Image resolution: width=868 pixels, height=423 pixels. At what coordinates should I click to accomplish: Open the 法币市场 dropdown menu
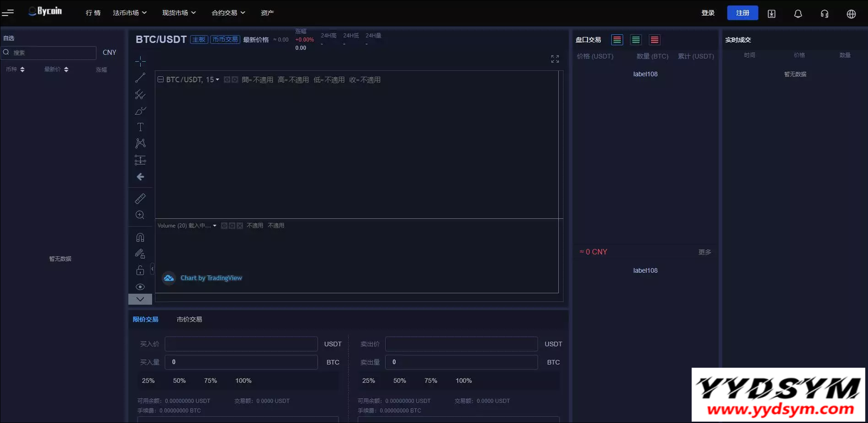130,13
